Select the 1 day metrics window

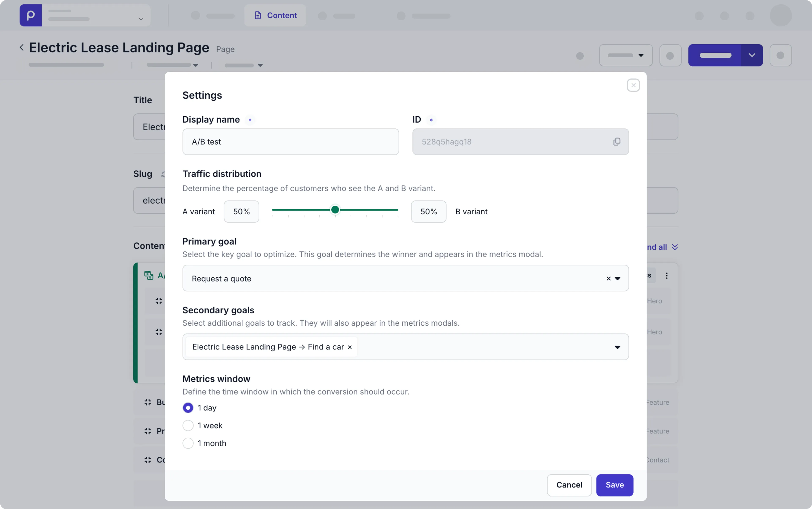[188, 408]
